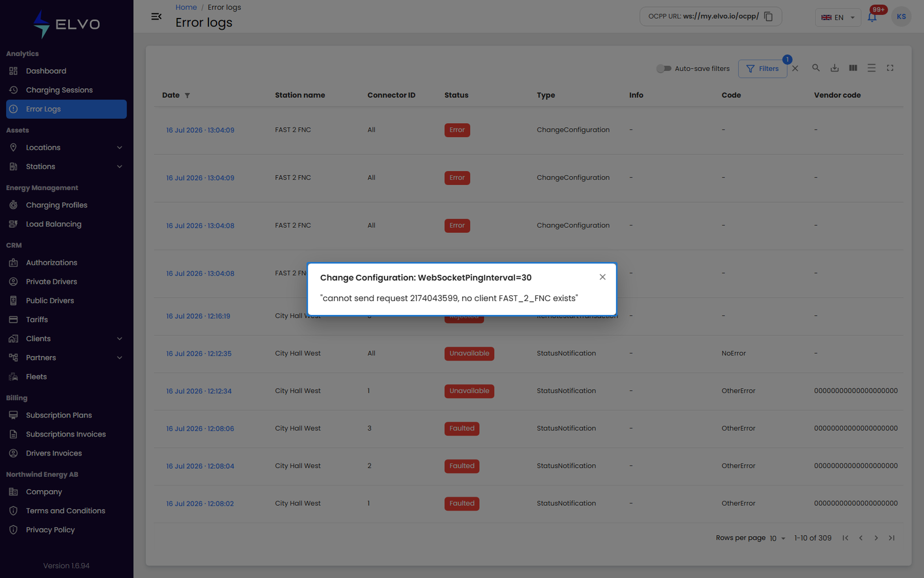Open log entry dated 16 Jul 2026 12:12:34
The width and height of the screenshot is (924, 578).
199,391
